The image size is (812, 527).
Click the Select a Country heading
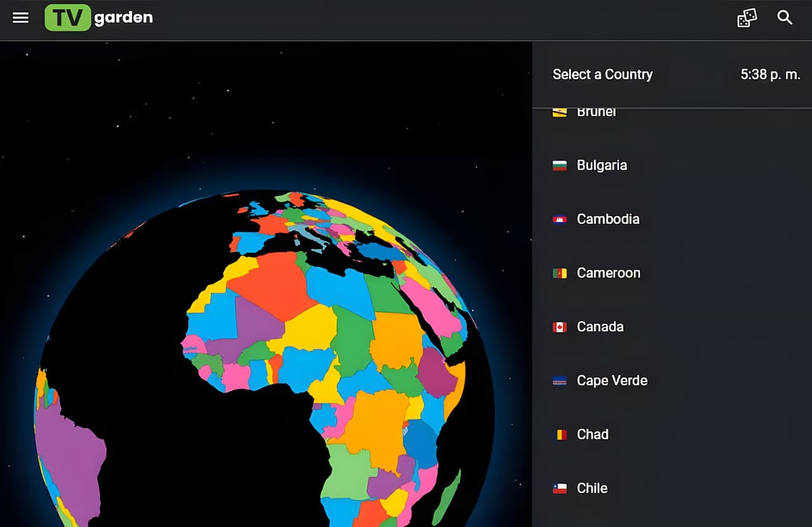coord(602,74)
